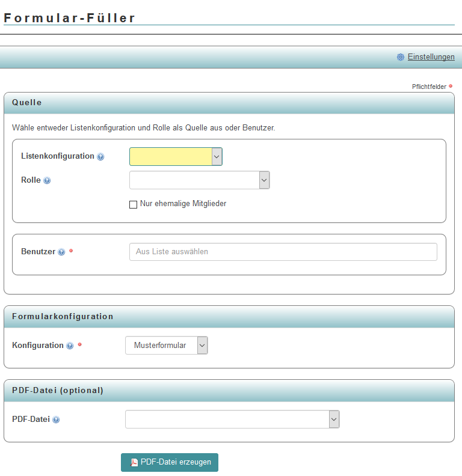
Task: Click help icon next to Konfiguration
Action: click(x=70, y=346)
